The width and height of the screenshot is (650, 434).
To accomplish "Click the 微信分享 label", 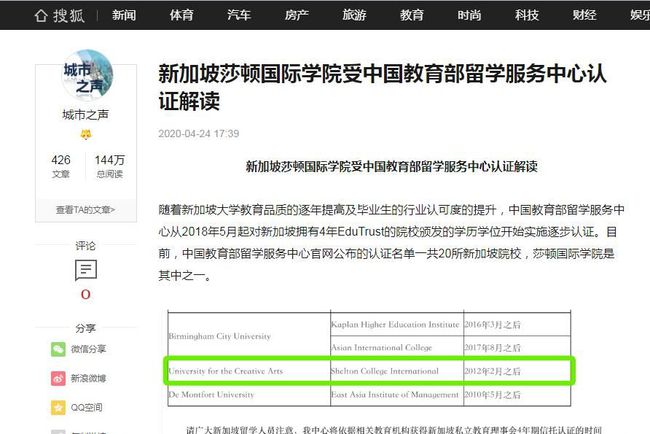I will (x=88, y=349).
